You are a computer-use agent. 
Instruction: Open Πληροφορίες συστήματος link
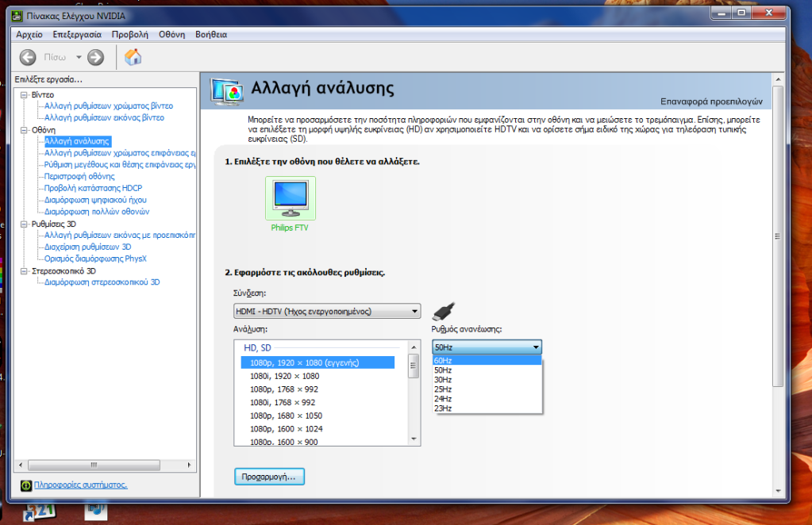(81, 485)
